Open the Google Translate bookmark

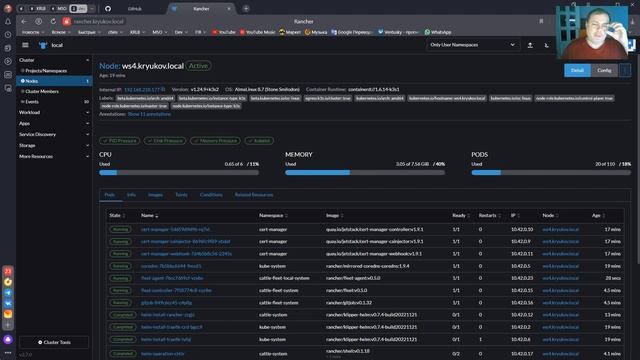coord(352,32)
